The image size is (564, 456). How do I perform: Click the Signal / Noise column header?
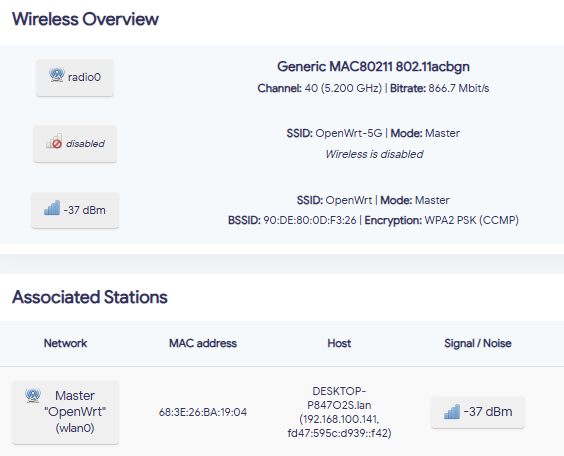478,343
